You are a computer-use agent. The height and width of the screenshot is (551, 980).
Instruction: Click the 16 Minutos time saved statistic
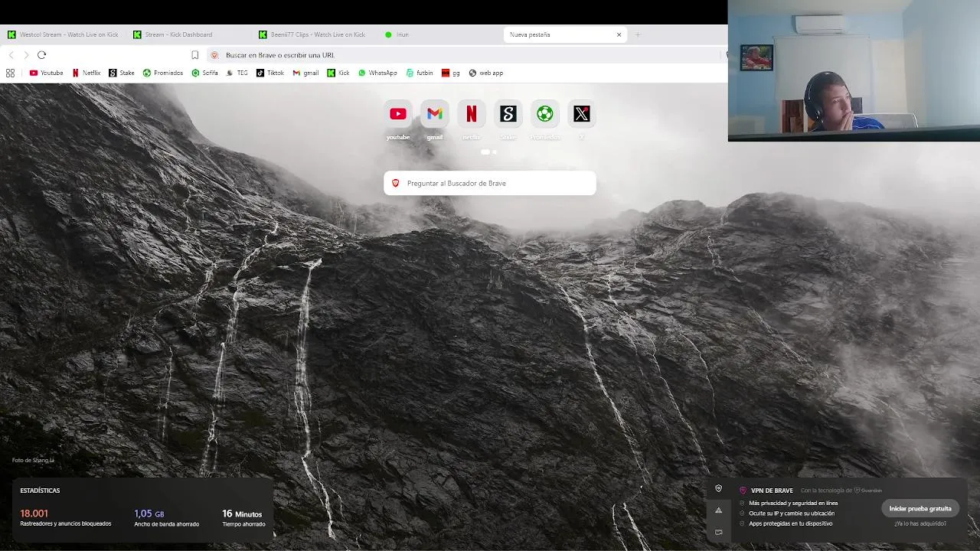pyautogui.click(x=243, y=518)
